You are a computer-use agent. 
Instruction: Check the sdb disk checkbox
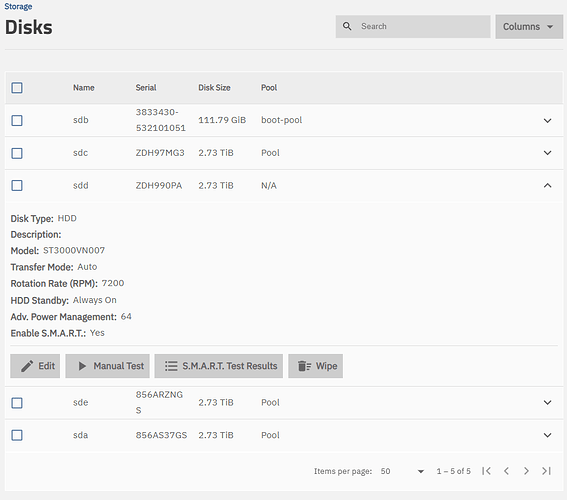pos(17,120)
